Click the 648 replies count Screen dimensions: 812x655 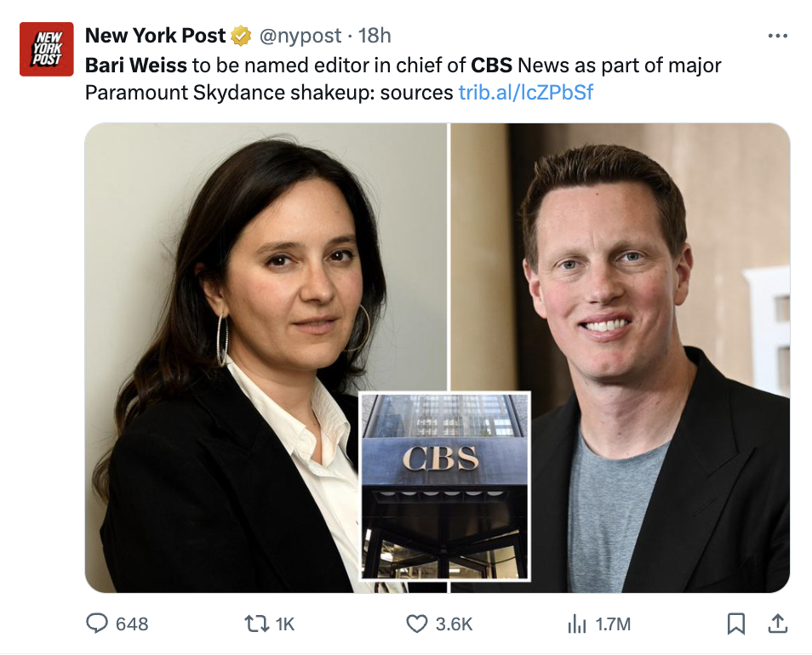click(x=132, y=624)
